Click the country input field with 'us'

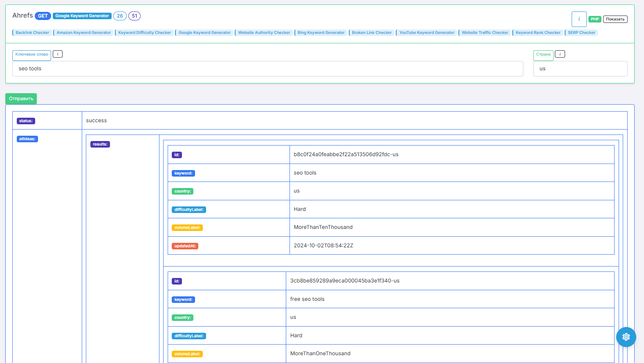pos(580,69)
